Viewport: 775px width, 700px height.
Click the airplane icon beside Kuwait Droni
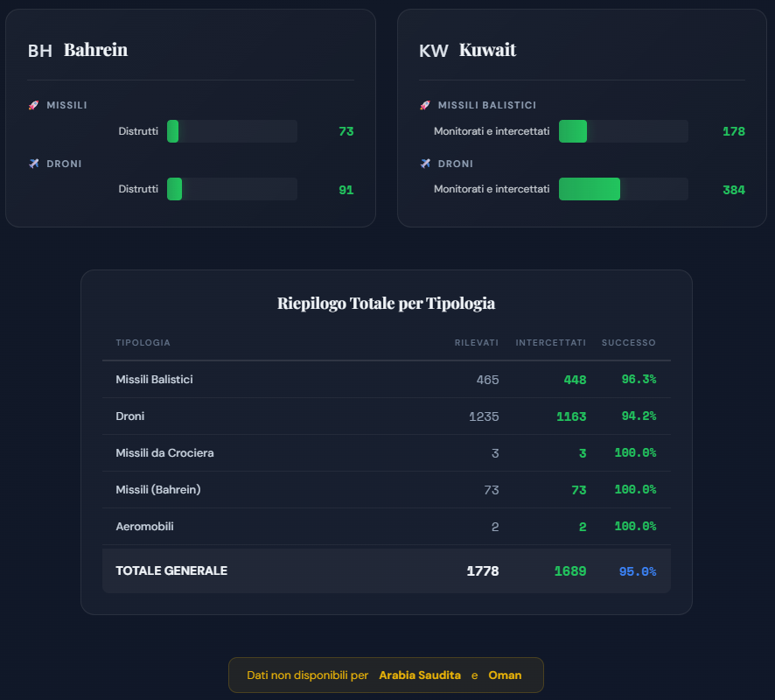425,164
